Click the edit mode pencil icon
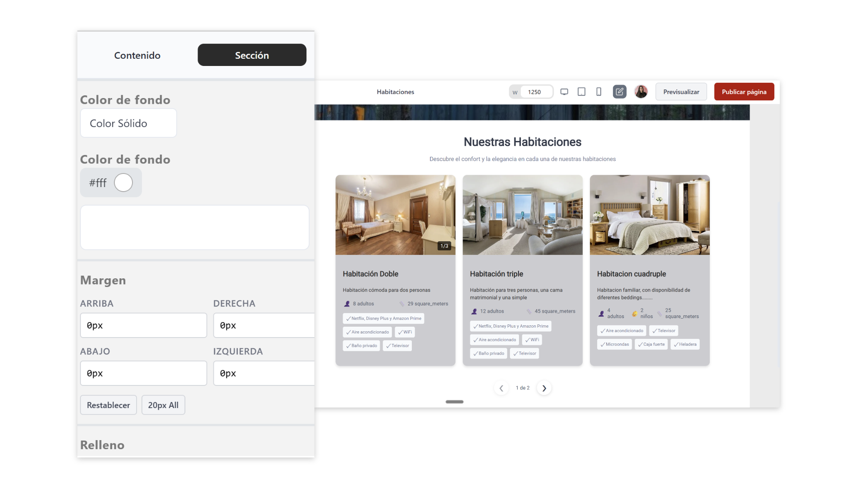This screenshot has width=868, height=488. point(619,92)
